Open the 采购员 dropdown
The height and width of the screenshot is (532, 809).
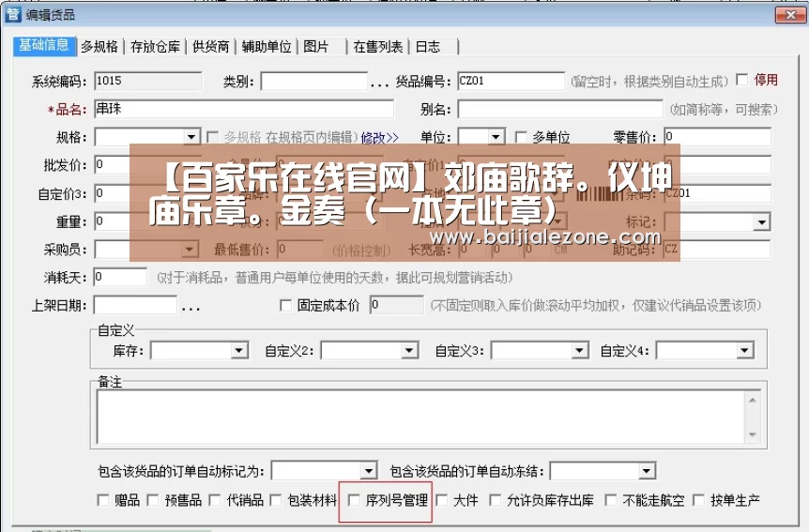pos(190,250)
